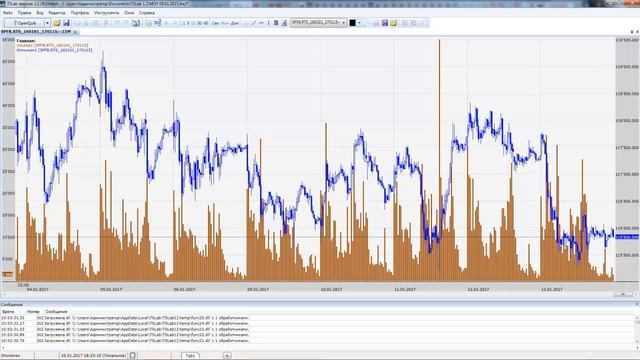Click the blue layout arrangement icon
The image size is (640, 360).
point(157,22)
